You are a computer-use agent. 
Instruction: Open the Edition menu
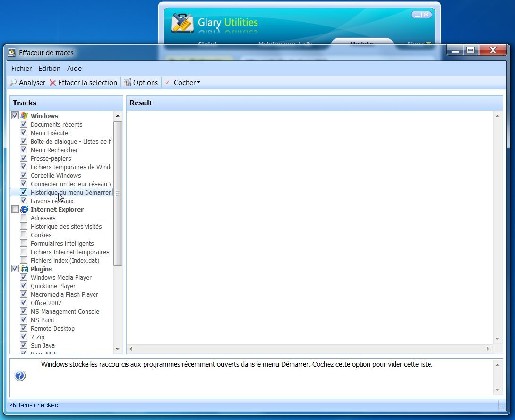click(x=49, y=69)
